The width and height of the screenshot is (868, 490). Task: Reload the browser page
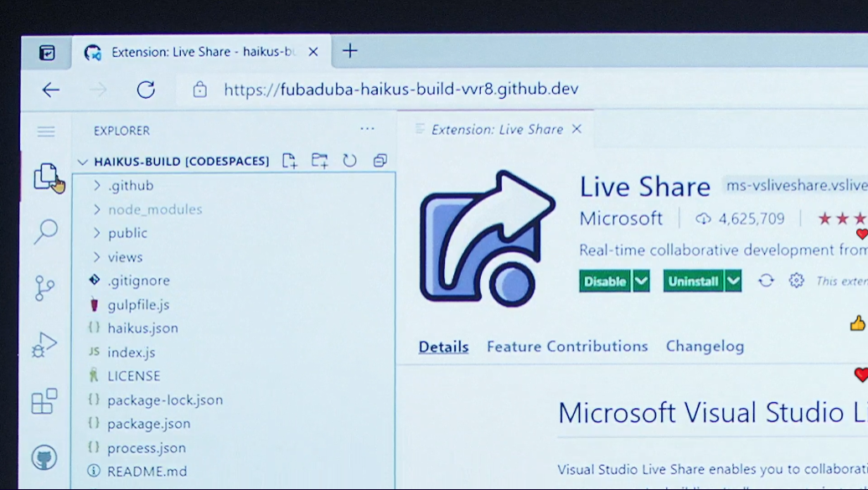point(146,90)
